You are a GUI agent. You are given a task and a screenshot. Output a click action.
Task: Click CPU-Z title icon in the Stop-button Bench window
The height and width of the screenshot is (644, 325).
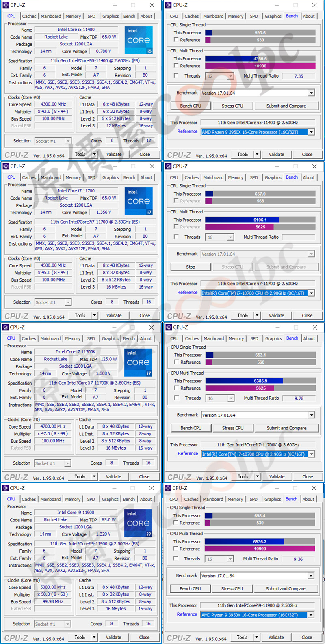(169, 166)
